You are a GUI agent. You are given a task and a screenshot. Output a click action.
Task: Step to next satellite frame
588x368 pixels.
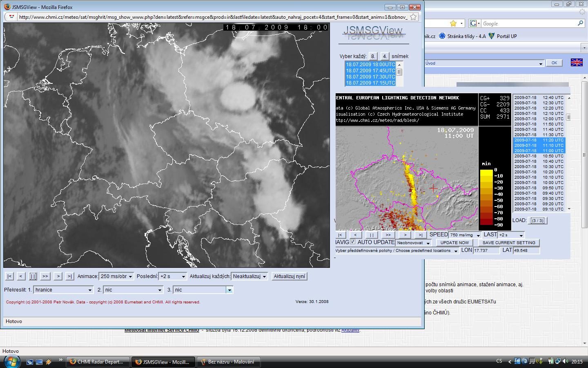point(58,276)
